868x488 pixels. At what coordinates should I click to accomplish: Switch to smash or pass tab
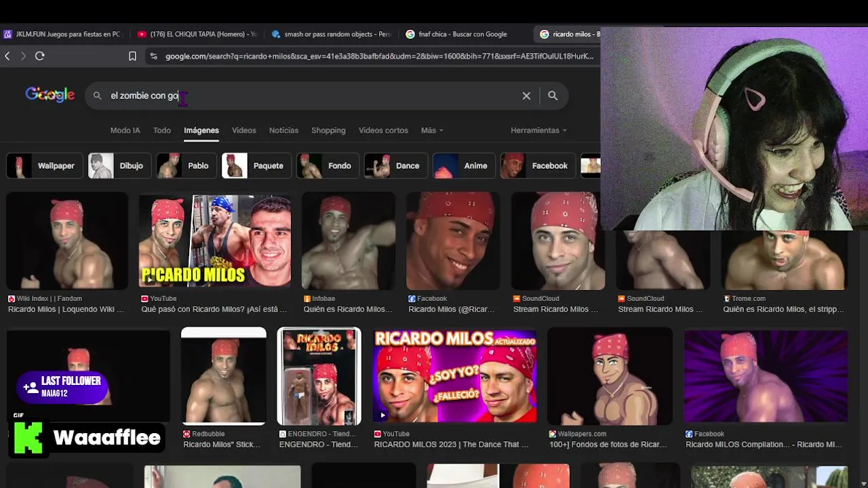point(331,34)
